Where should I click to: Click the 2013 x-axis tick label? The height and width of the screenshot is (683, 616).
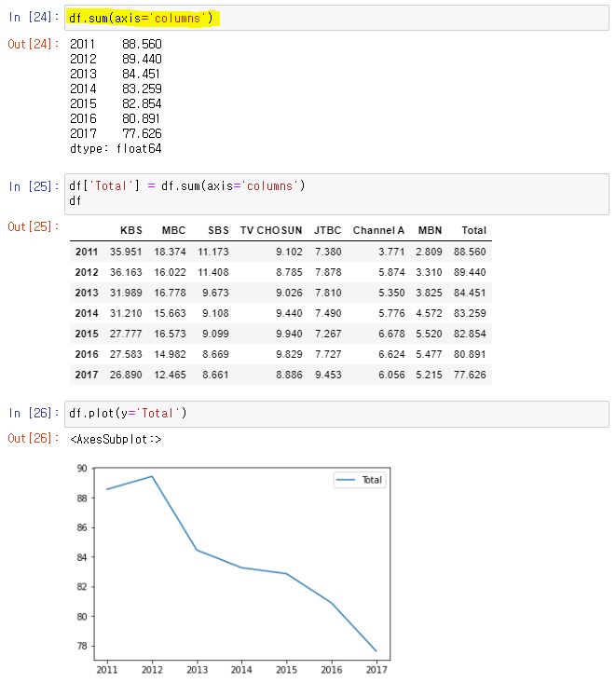[197, 670]
